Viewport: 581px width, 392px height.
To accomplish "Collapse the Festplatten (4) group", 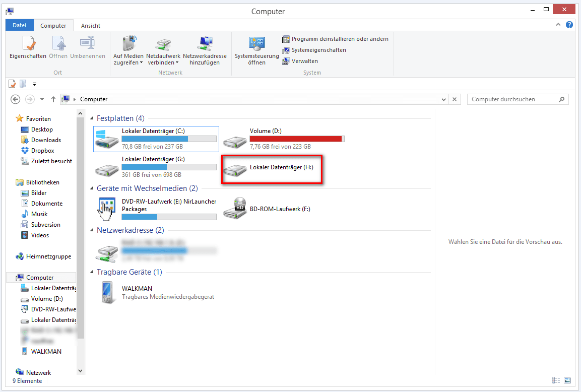I will [92, 118].
